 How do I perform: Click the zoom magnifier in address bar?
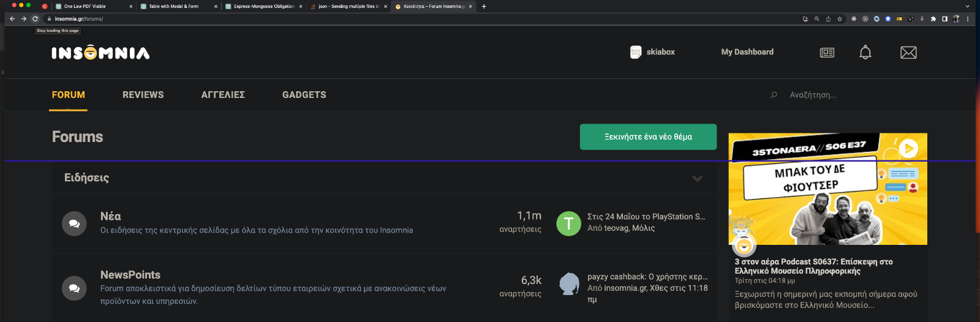pos(816,19)
